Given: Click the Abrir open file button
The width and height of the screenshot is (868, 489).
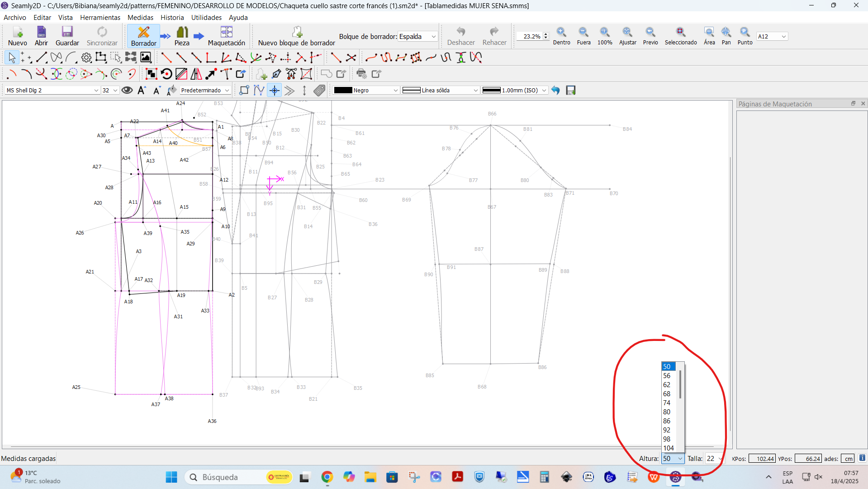Looking at the screenshot, I should [x=41, y=36].
